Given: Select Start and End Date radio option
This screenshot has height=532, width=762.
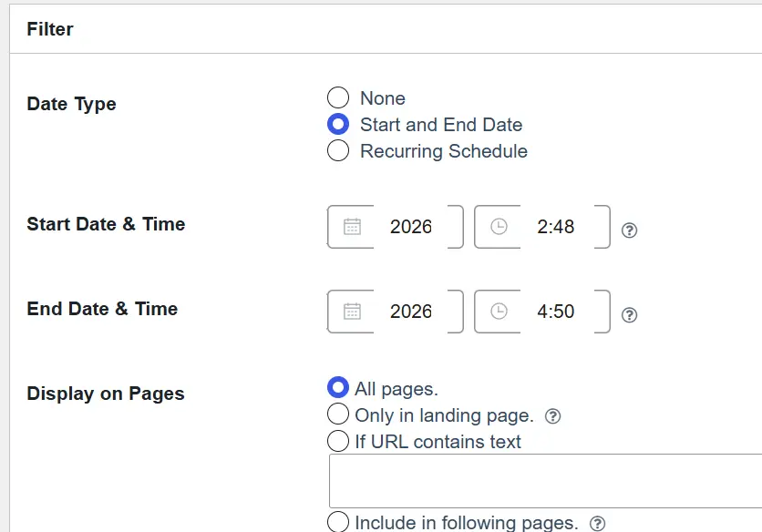Looking at the screenshot, I should [x=338, y=124].
